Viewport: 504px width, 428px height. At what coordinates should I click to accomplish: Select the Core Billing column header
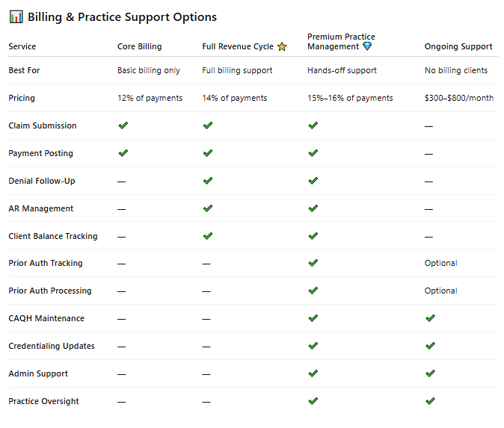140,46
